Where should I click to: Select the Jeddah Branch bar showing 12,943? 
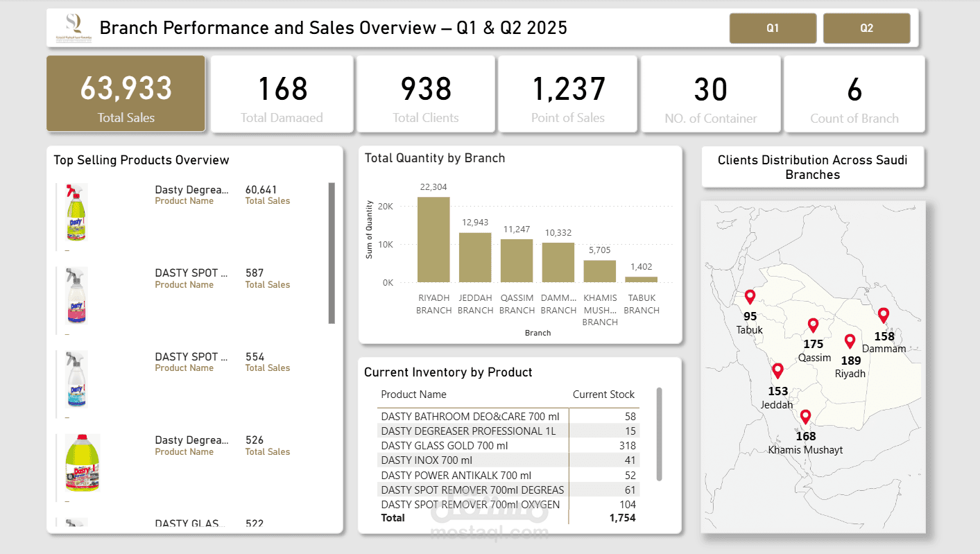[475, 257]
